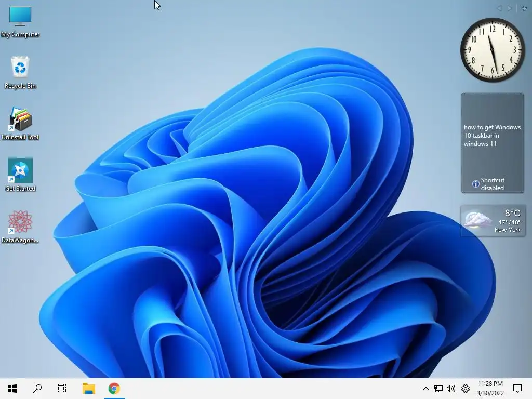Open the volume speaker tray icon
The image size is (532, 399).
click(451, 389)
